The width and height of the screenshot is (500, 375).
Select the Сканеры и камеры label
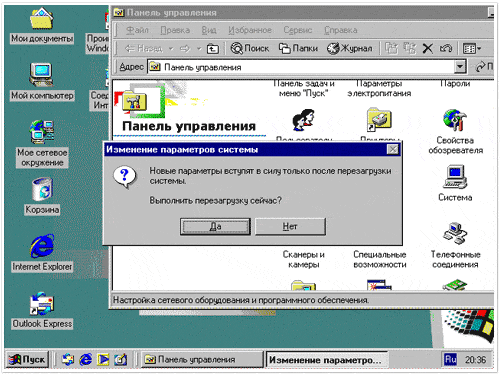(304, 259)
